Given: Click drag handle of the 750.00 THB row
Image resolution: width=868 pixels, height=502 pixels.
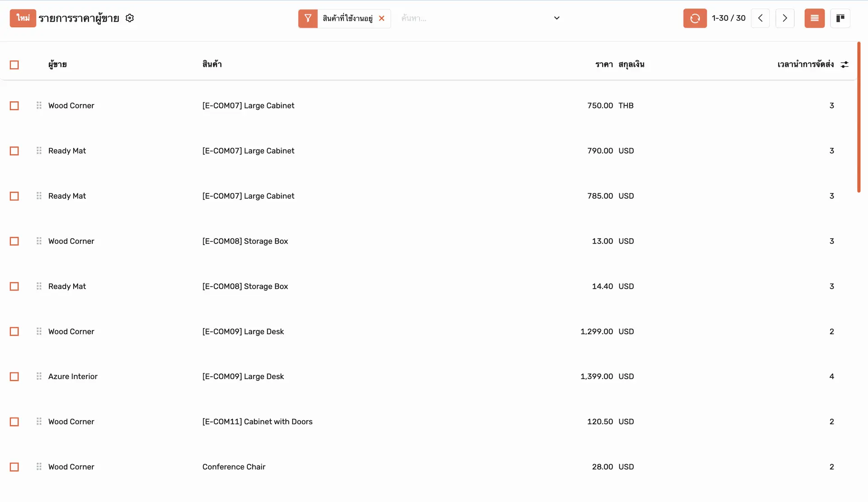Looking at the screenshot, I should pyautogui.click(x=39, y=105).
